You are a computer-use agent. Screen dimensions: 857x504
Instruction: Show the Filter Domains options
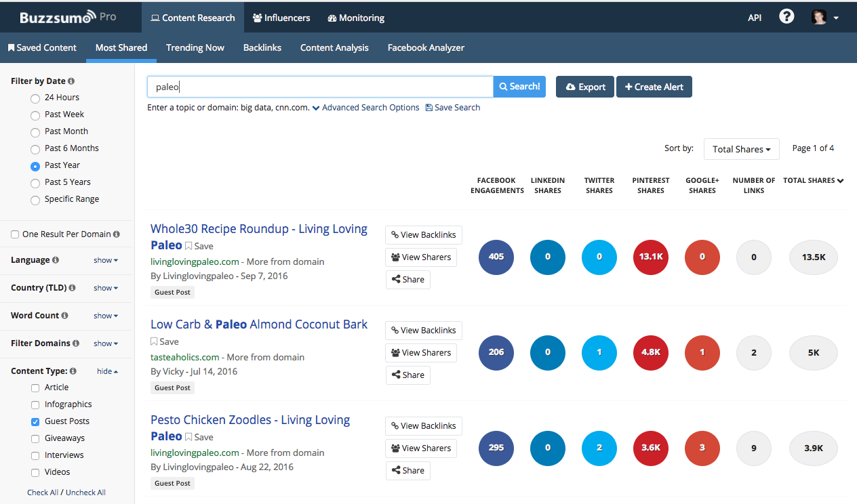[106, 343]
